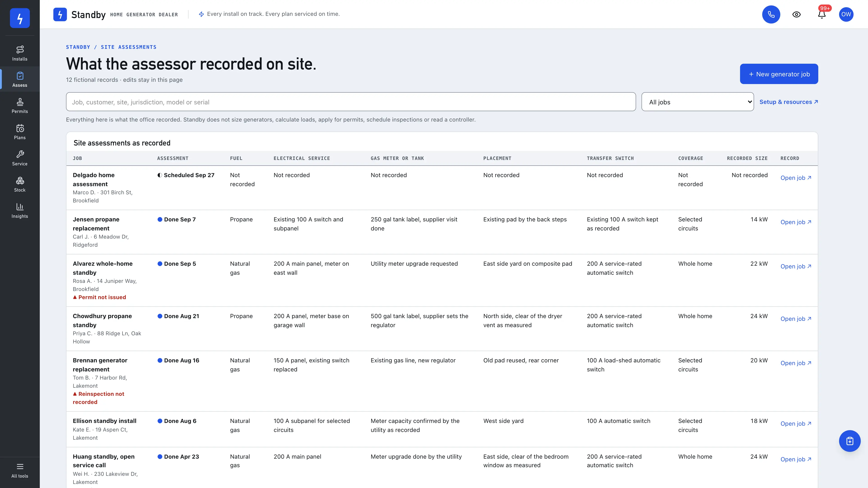Expand the All jobs filter dropdown
This screenshot has height=488, width=868.
coord(698,102)
